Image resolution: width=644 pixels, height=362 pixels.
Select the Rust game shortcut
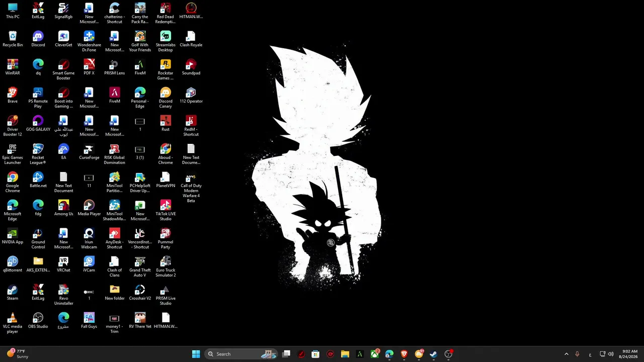[166, 124]
